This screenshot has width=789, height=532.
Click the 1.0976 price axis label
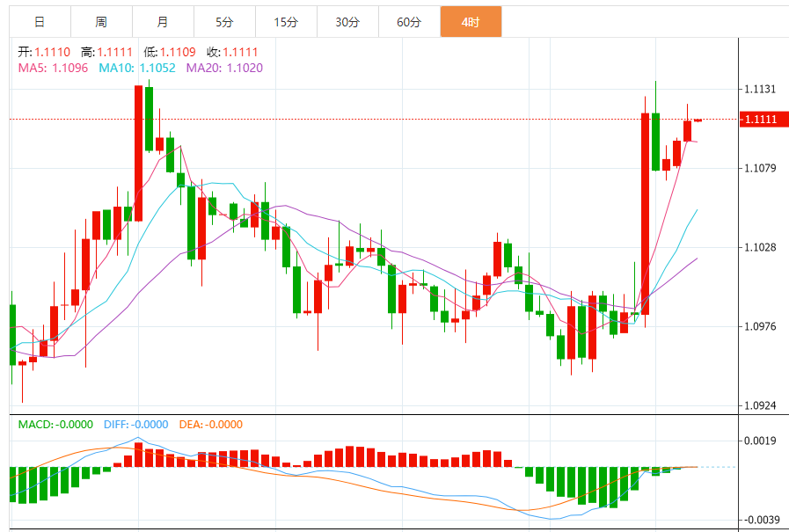[760, 326]
